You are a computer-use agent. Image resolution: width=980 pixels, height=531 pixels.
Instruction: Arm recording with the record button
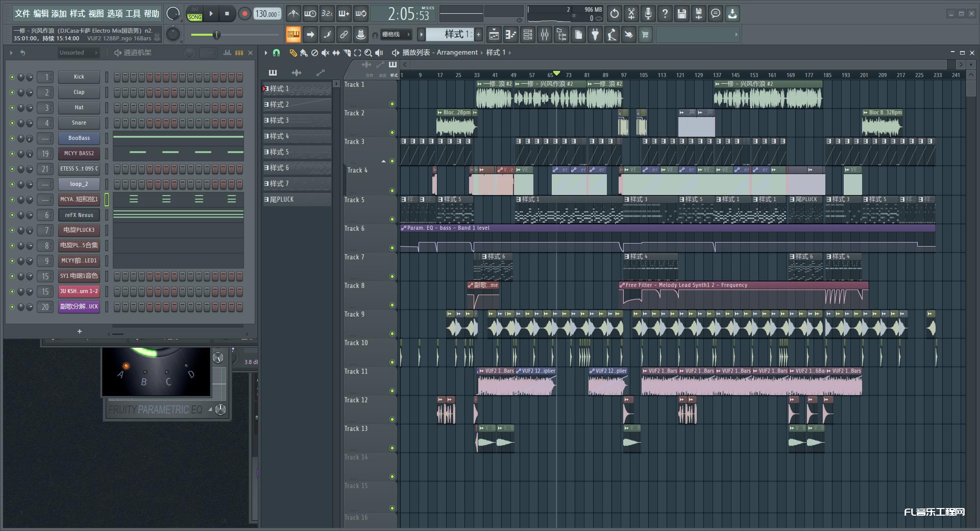244,14
